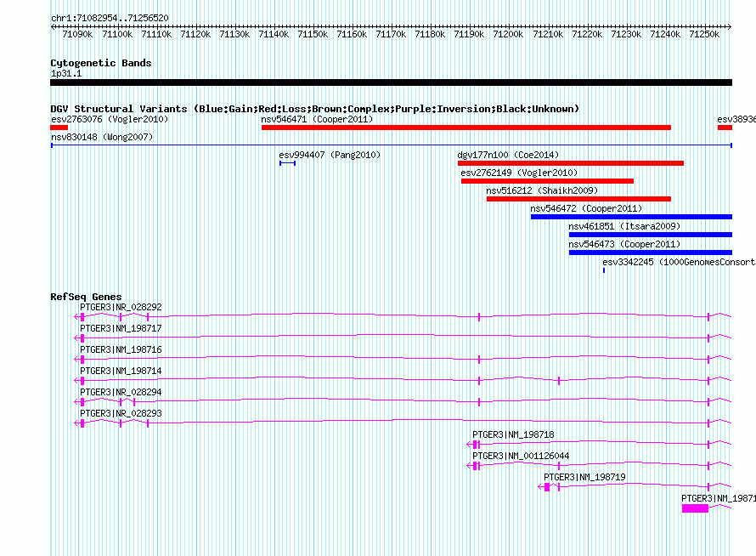Click the 71140k ruler tick label
Viewport: 756px width, 556px height.
coord(274,34)
